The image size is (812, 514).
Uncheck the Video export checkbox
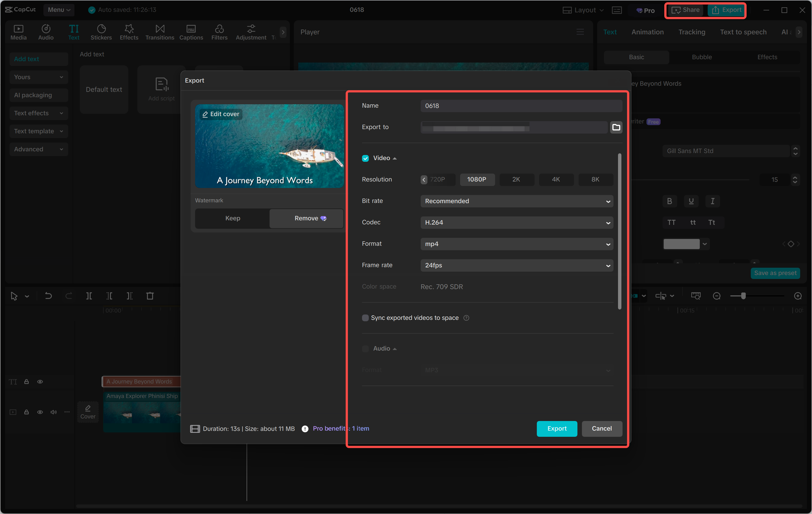365,158
